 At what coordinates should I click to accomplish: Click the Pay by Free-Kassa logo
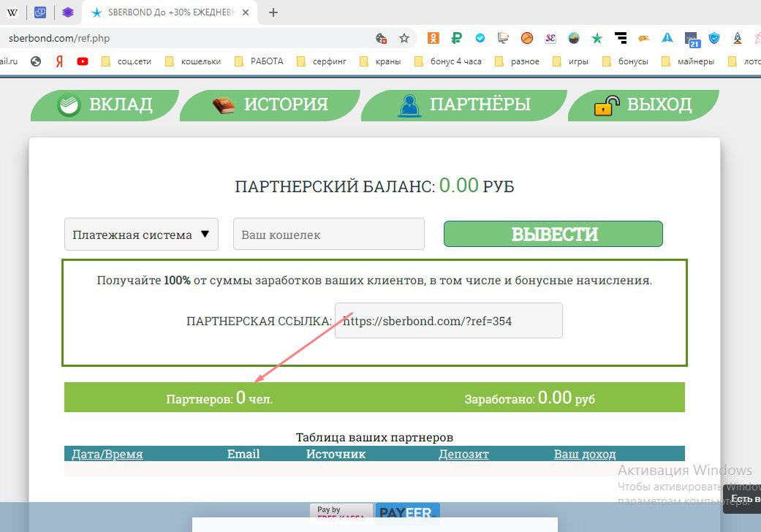coord(341,513)
